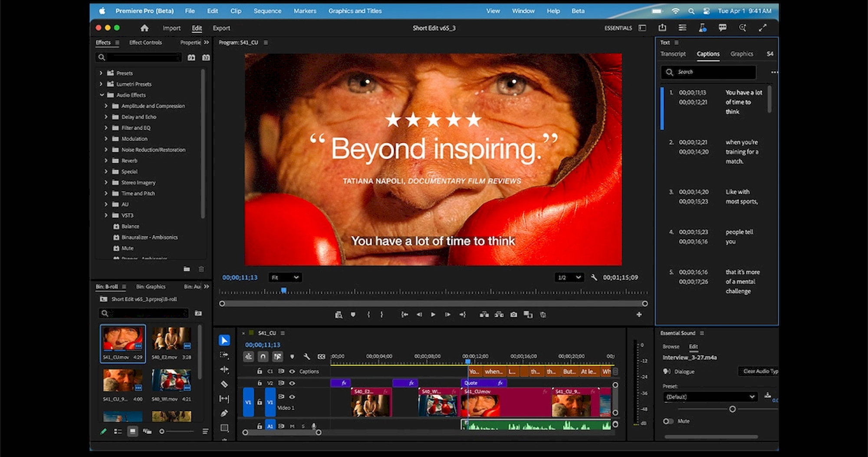The height and width of the screenshot is (457, 868).
Task: Click the Export Frame camera icon
Action: coord(513,315)
